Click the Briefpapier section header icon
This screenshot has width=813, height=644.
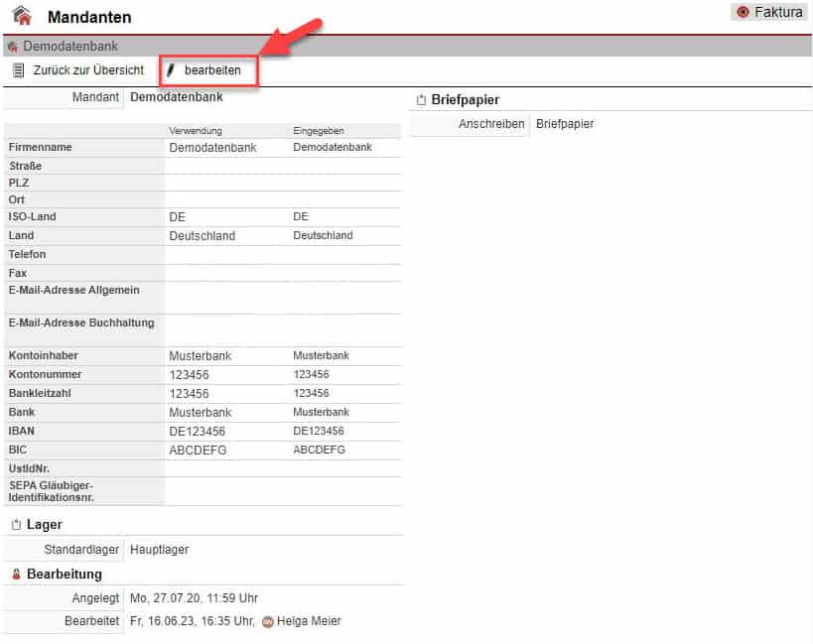420,100
